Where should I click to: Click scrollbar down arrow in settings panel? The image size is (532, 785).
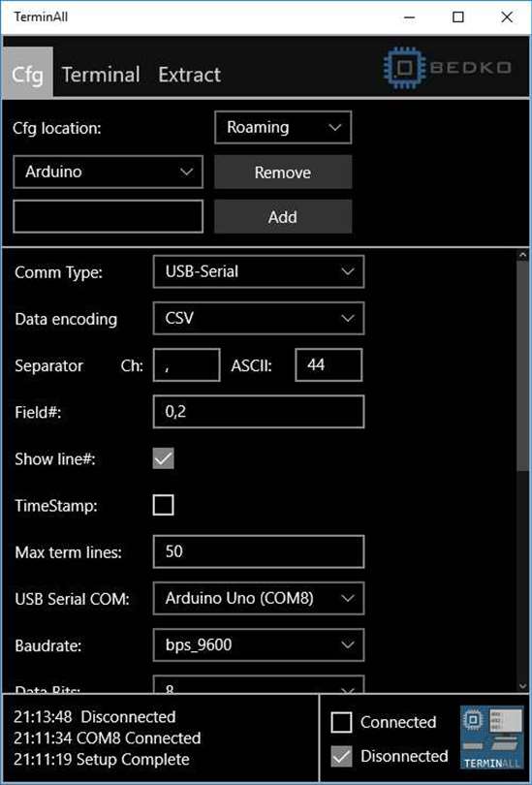[x=522, y=686]
